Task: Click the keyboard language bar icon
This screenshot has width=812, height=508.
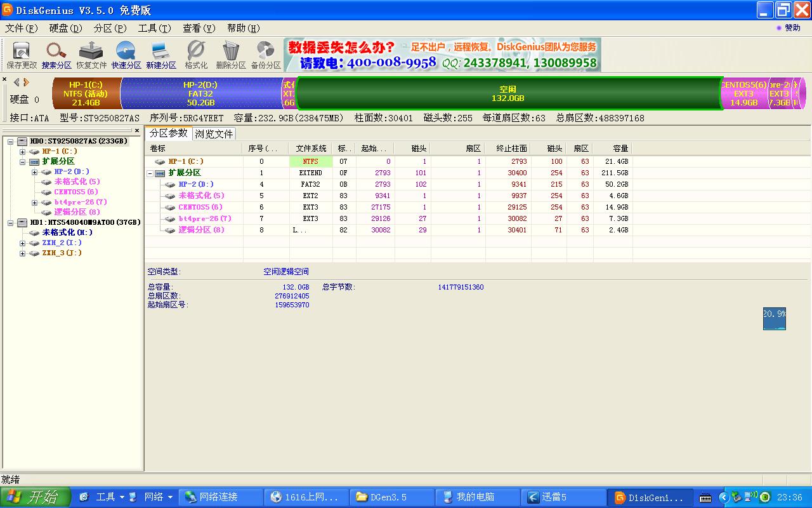Action: point(705,498)
